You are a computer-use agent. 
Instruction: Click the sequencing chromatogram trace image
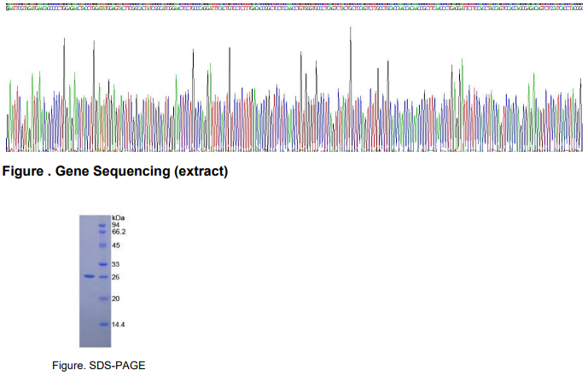[294, 94]
